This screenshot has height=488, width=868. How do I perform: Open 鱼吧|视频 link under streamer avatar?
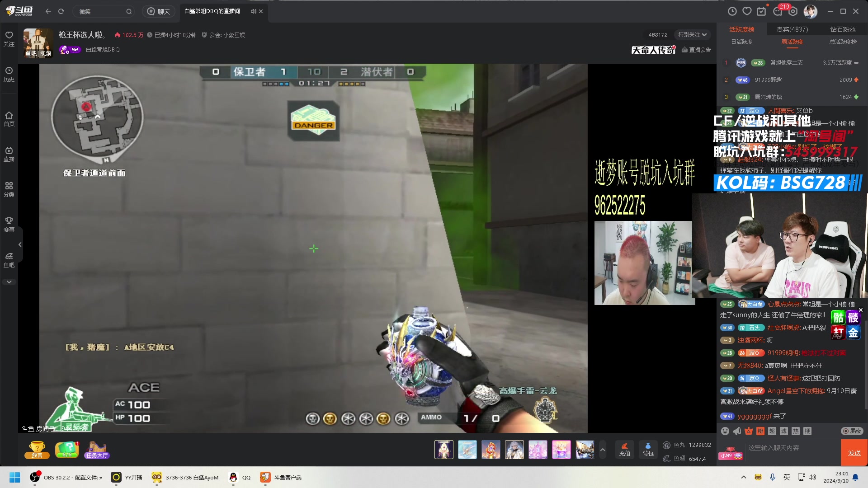tap(38, 53)
